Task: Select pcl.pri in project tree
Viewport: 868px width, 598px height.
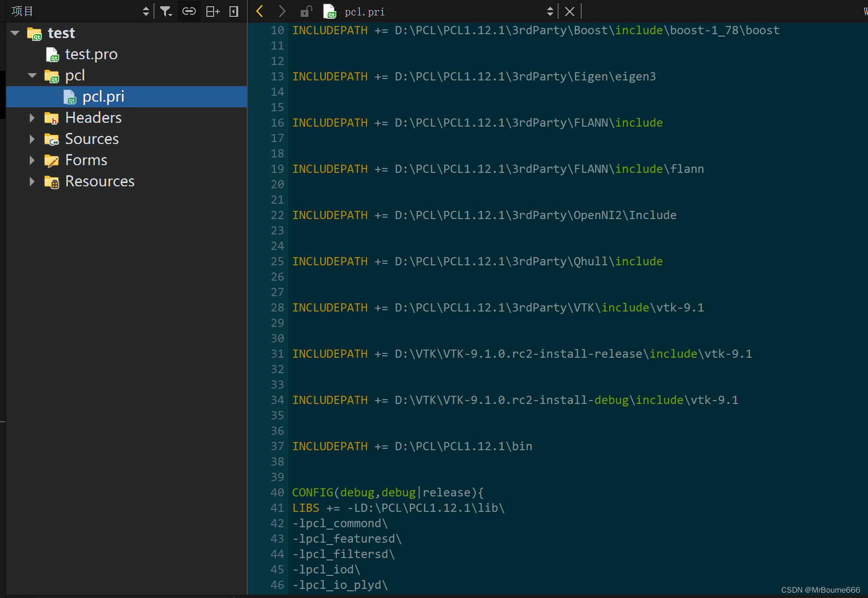Action: point(103,97)
